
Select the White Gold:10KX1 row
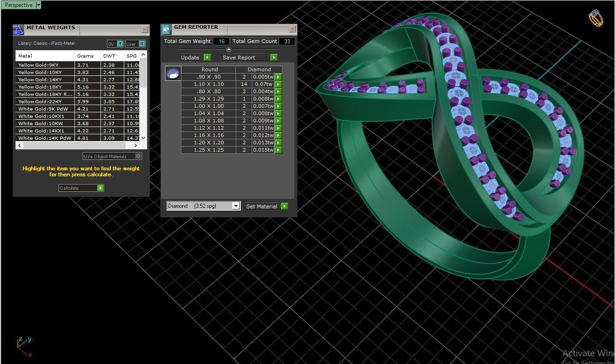click(x=78, y=116)
